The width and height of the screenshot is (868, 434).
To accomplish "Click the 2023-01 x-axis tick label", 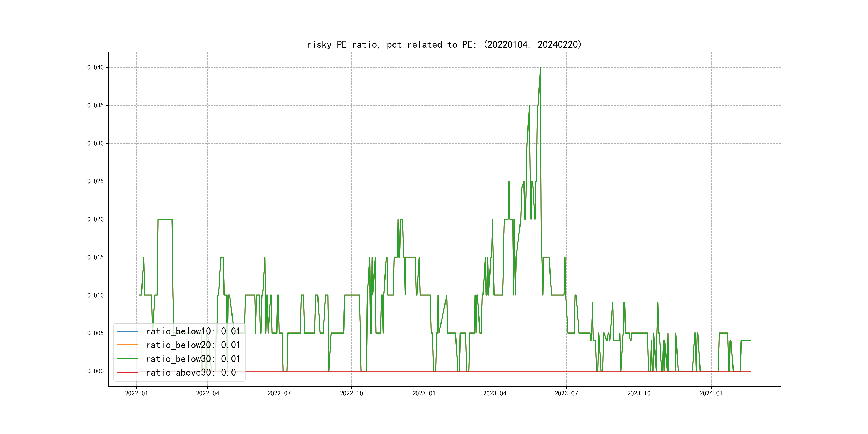I will (424, 394).
